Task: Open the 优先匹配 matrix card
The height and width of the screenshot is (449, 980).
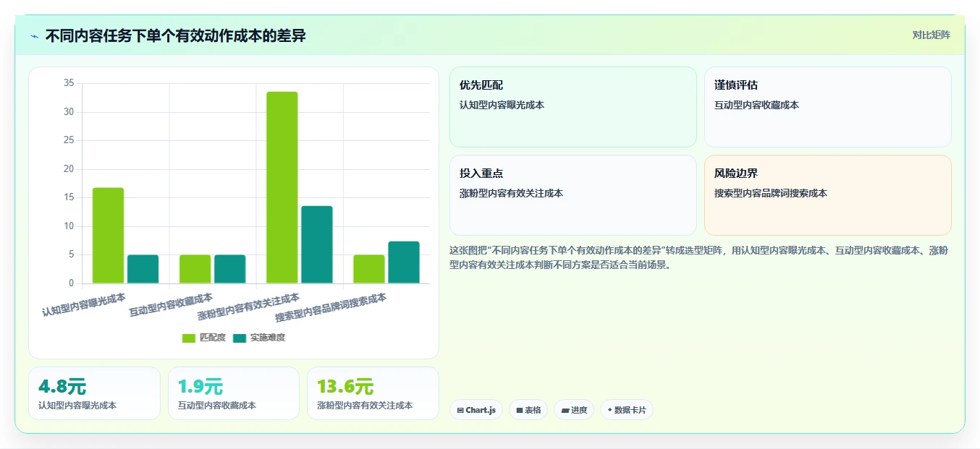Action: 573,107
